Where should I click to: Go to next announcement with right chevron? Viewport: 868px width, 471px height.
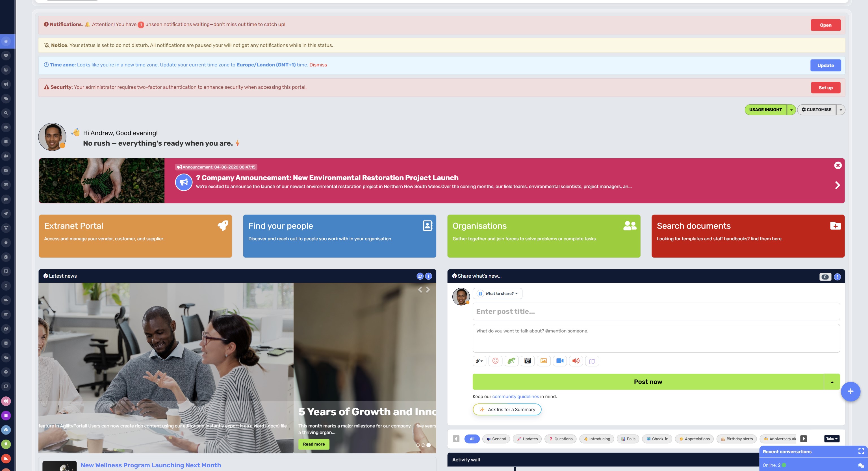click(x=837, y=185)
